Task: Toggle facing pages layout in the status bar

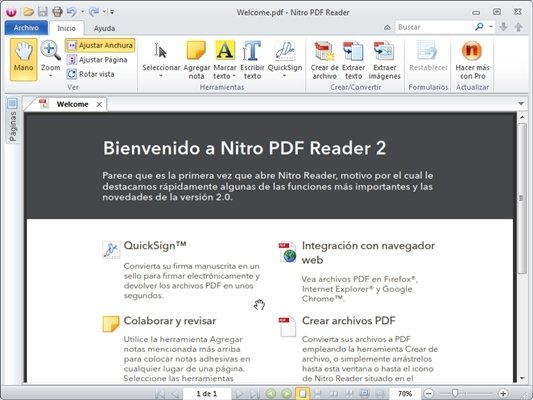Action: 334,394
